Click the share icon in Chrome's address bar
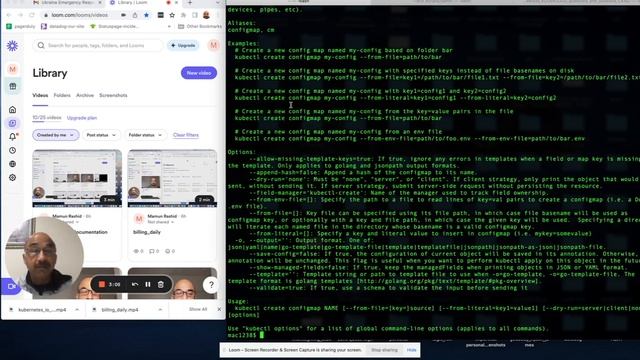Viewport: 640px width, 360px height. [135, 15]
